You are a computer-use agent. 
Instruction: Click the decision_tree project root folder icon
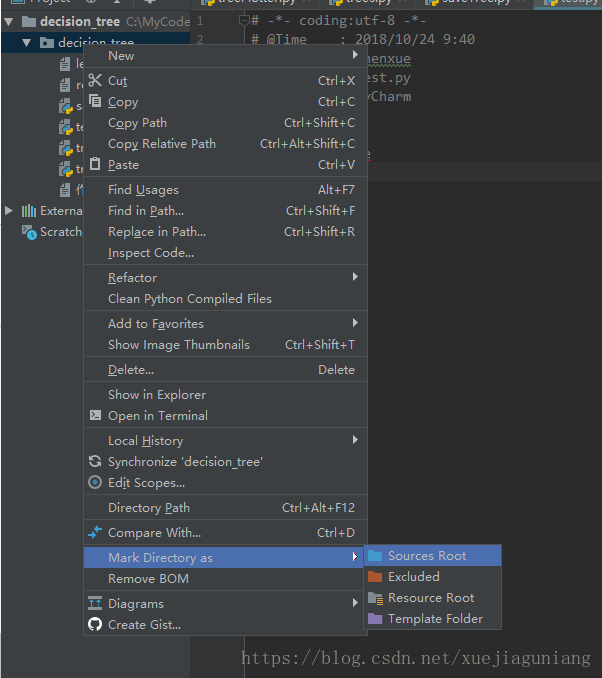[x=29, y=21]
